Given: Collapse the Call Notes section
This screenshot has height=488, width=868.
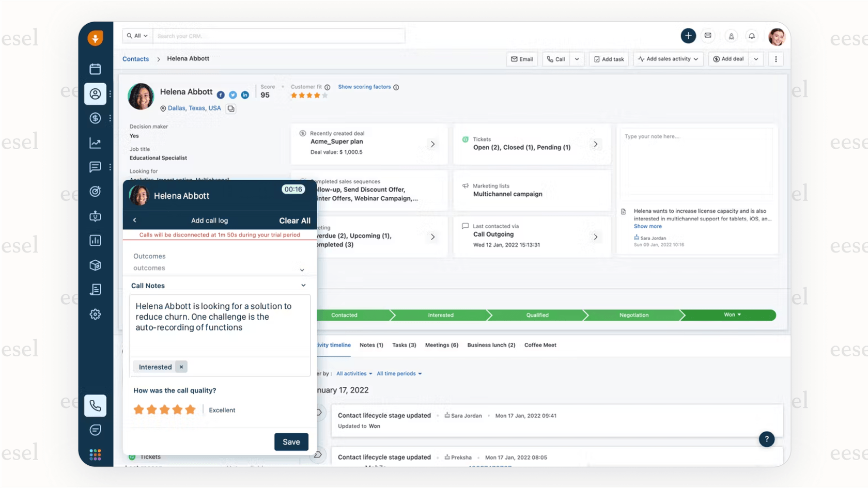Looking at the screenshot, I should [303, 285].
